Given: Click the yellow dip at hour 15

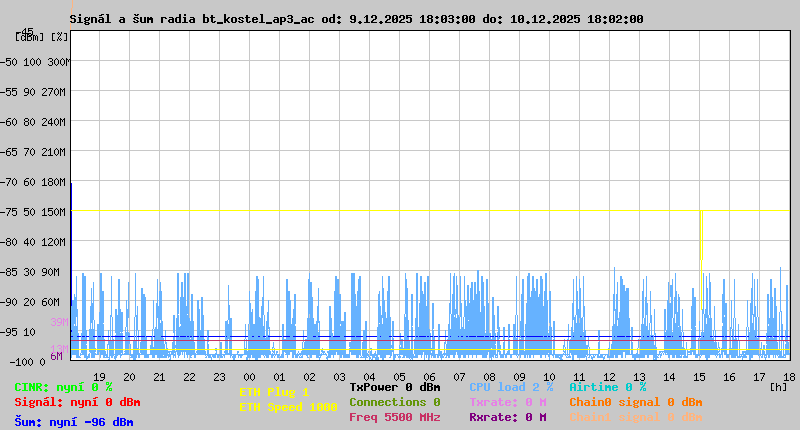Looking at the screenshot, I should click(x=701, y=235).
